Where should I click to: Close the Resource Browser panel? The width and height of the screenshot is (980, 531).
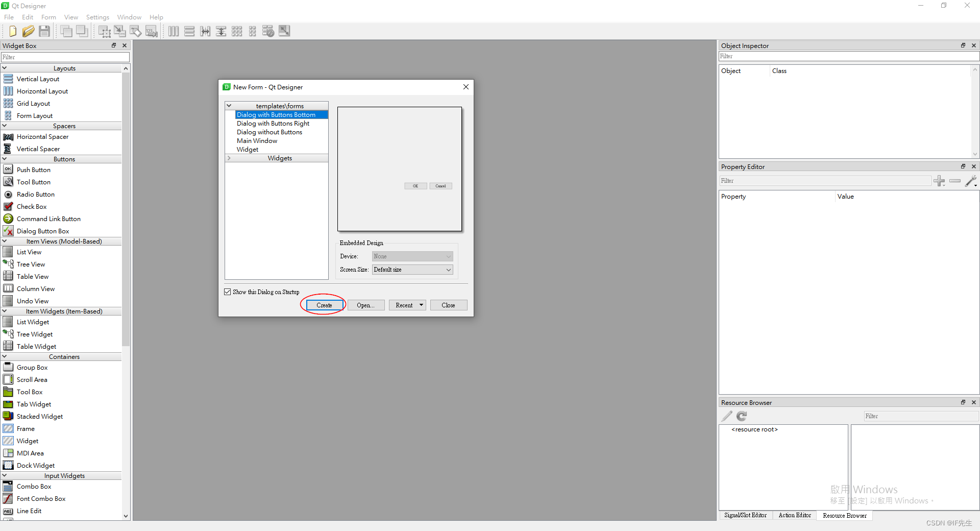(x=974, y=402)
